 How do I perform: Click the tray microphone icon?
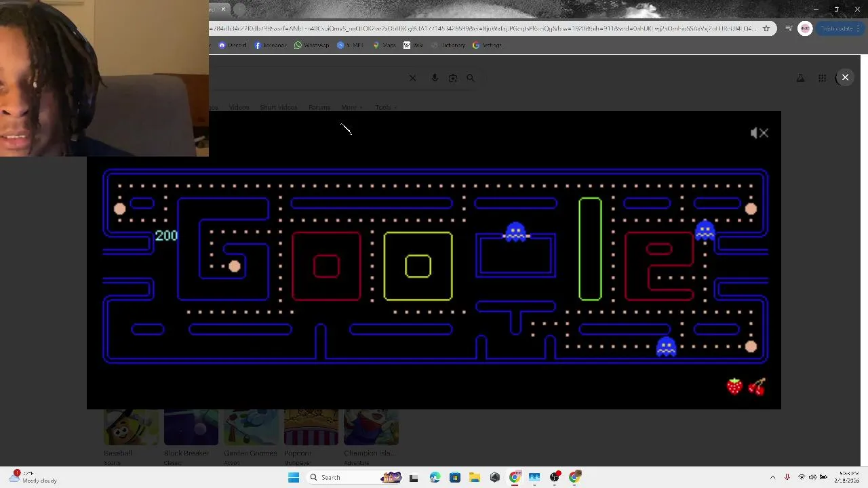[x=787, y=477]
